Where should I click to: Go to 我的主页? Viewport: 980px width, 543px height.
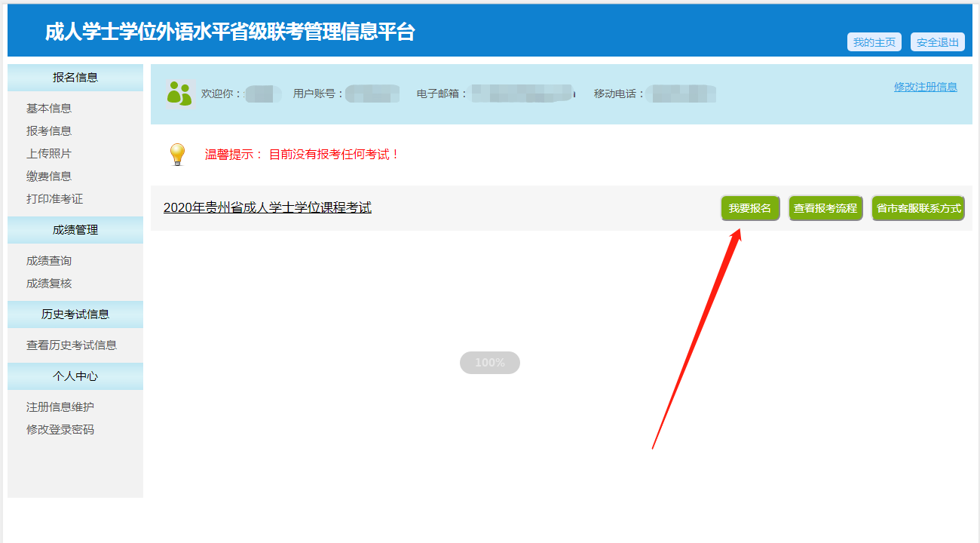pyautogui.click(x=874, y=42)
